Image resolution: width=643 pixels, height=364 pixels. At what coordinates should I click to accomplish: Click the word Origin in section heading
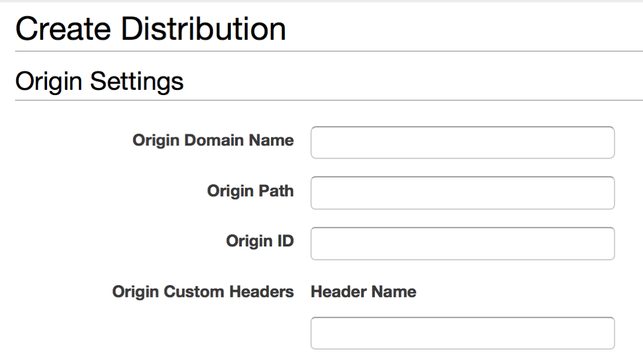coord(49,82)
